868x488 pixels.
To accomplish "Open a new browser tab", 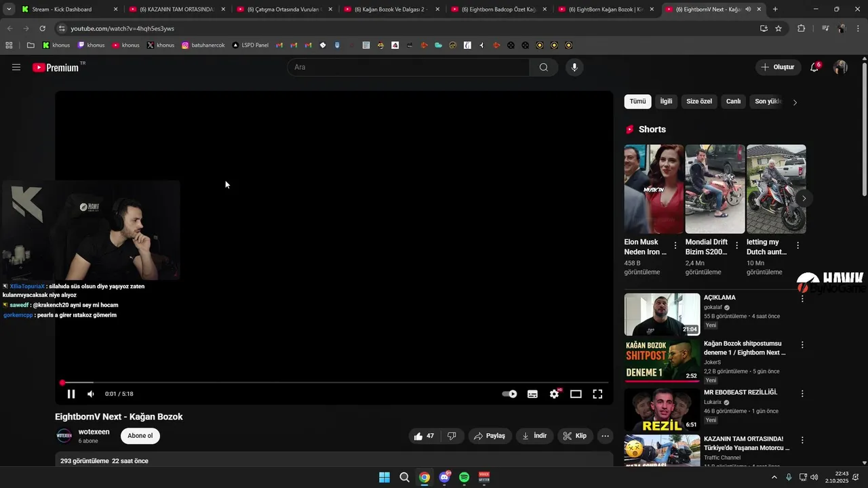I will point(775,9).
